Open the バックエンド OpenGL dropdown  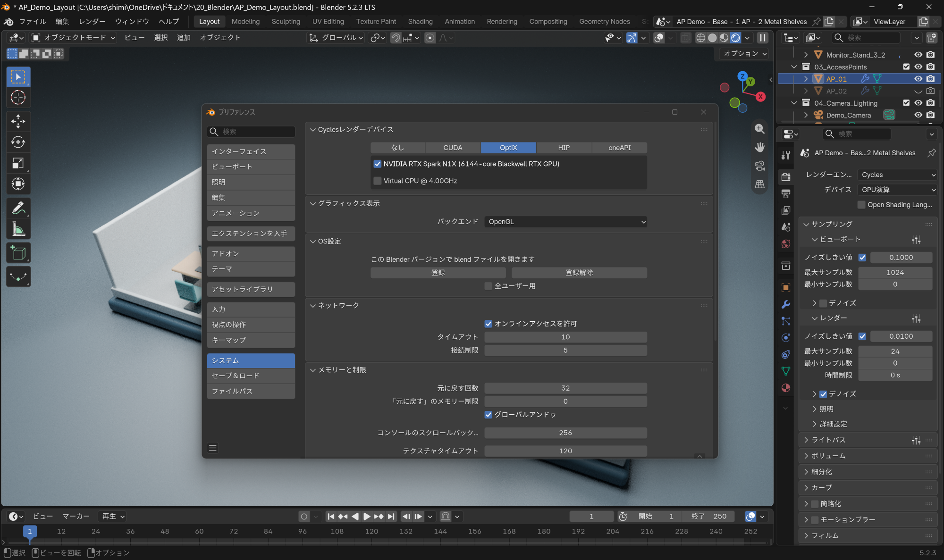tap(565, 222)
